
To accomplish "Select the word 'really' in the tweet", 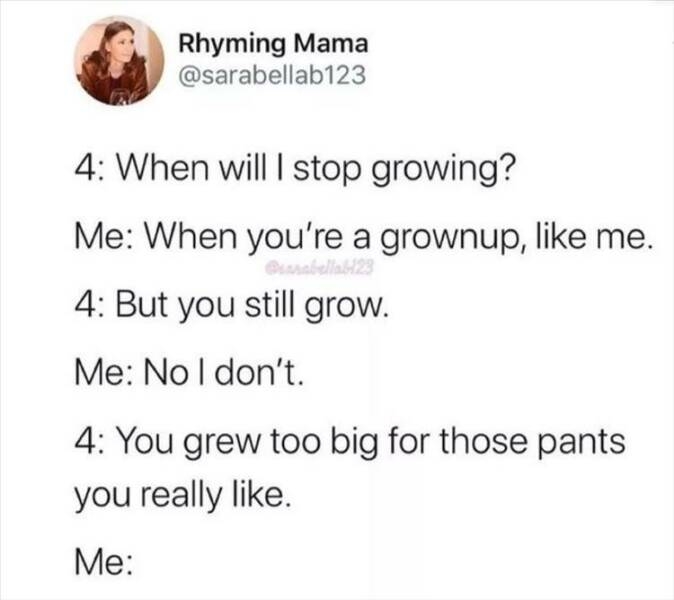I will coord(181,497).
